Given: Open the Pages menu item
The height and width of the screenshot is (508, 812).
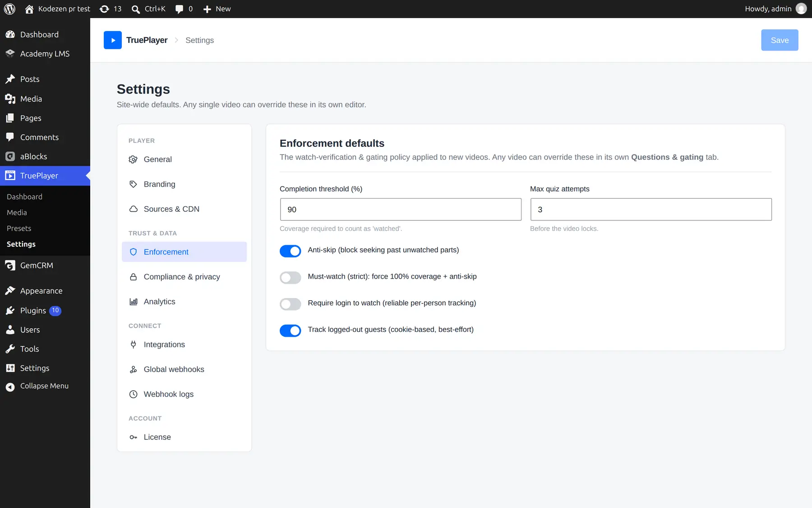Looking at the screenshot, I should (45, 118).
